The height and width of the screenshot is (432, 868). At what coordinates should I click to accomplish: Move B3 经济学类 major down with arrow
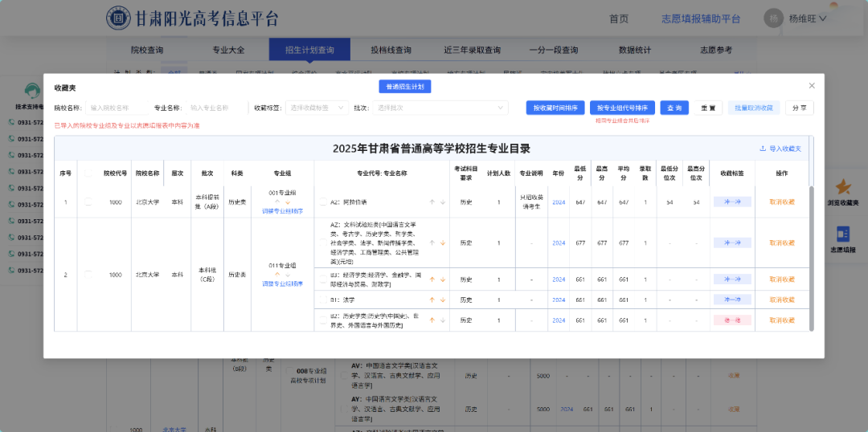[442, 279]
